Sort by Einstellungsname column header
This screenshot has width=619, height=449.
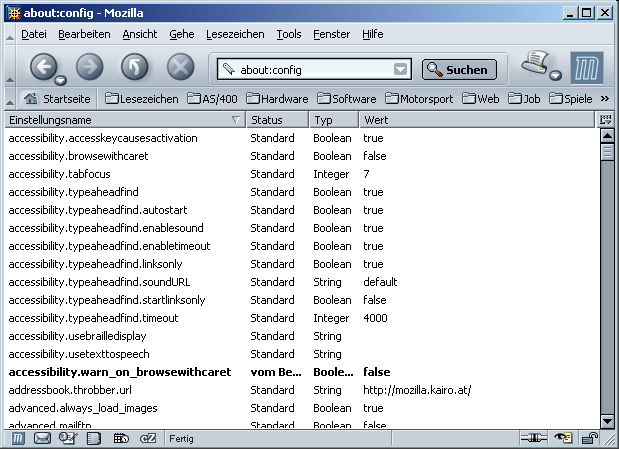[125, 120]
